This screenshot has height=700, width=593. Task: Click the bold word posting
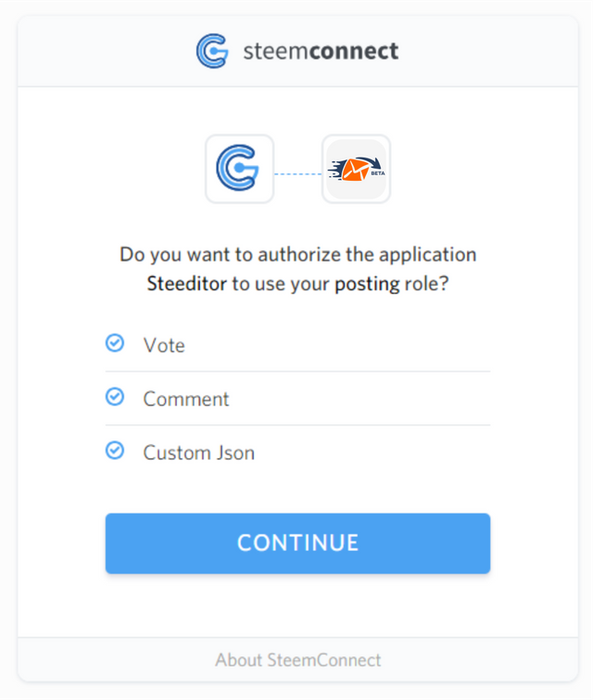[x=367, y=285]
